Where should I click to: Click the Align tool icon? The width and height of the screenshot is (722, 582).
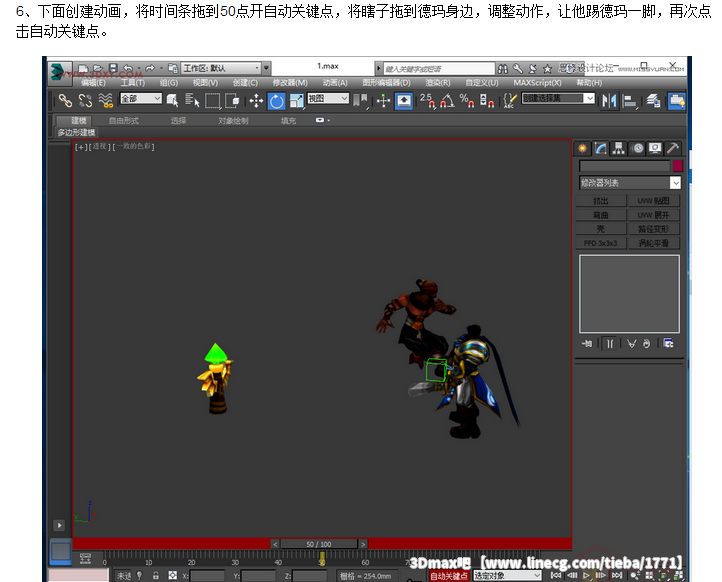(629, 100)
